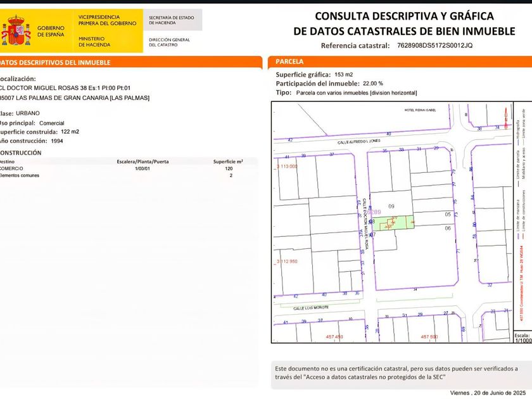Screen dimensions: 532x399
Task: Click coordinate label '3.112.950' on map
Action: point(287,261)
